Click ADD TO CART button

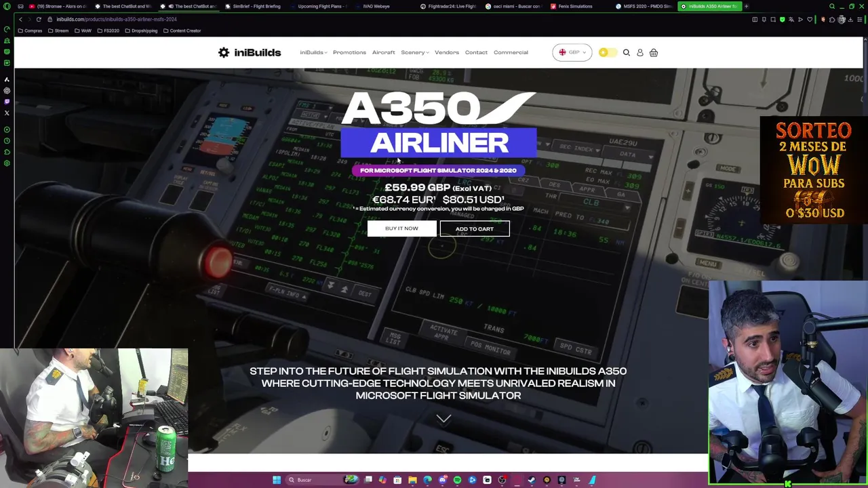(475, 229)
